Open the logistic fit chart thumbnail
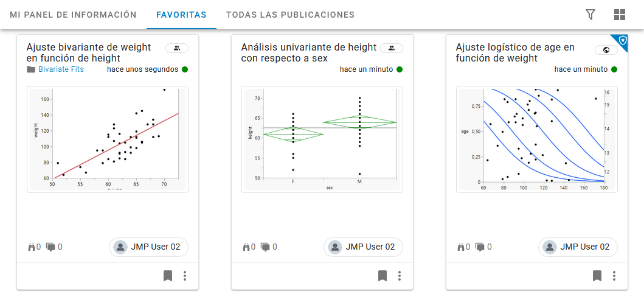 click(536, 139)
